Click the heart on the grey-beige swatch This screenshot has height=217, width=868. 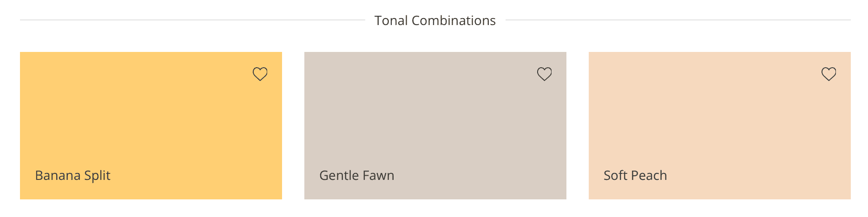544,74
